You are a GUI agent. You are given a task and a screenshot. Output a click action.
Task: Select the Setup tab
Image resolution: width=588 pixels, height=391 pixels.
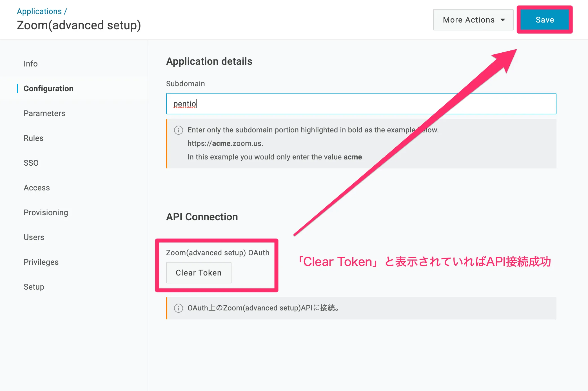tap(34, 287)
